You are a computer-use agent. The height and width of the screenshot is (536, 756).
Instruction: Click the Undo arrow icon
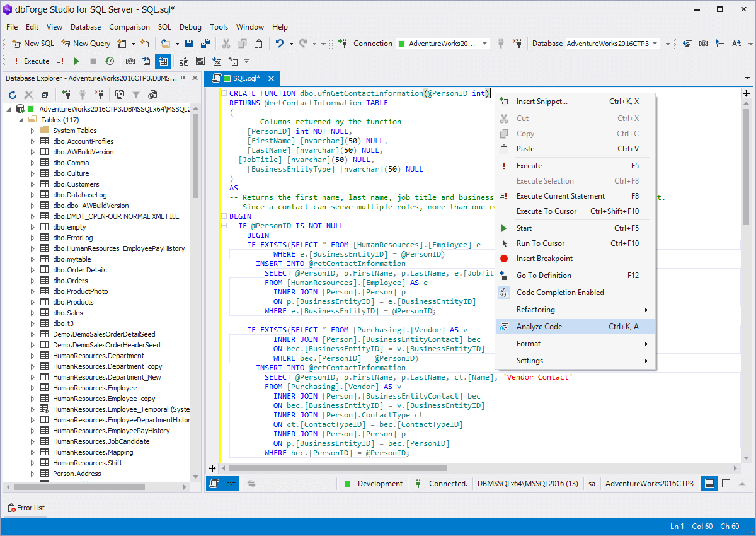(280, 44)
